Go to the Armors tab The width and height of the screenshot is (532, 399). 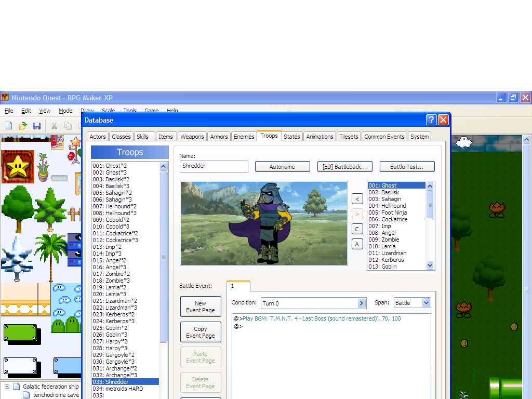point(219,137)
